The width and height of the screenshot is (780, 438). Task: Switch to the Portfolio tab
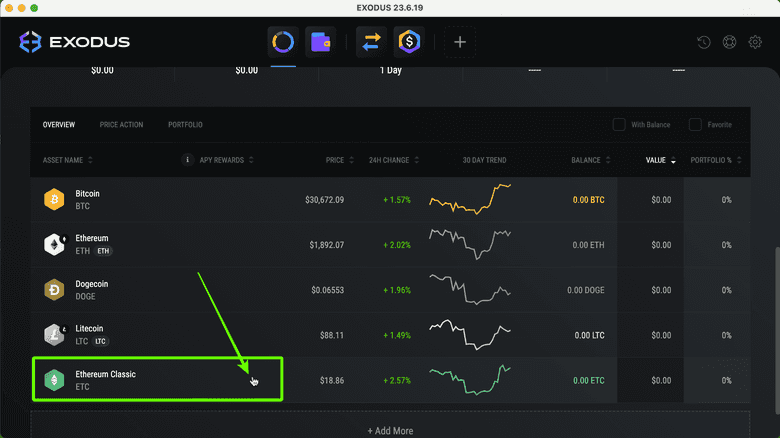tap(185, 125)
